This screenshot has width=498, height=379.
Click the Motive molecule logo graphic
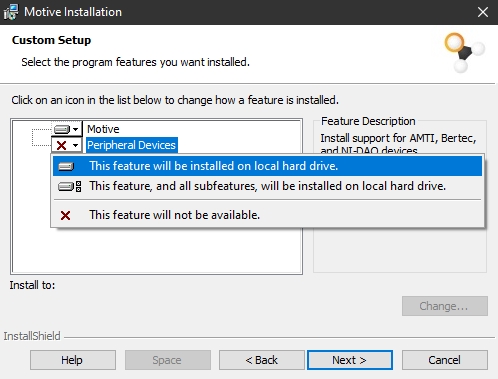pos(464,52)
